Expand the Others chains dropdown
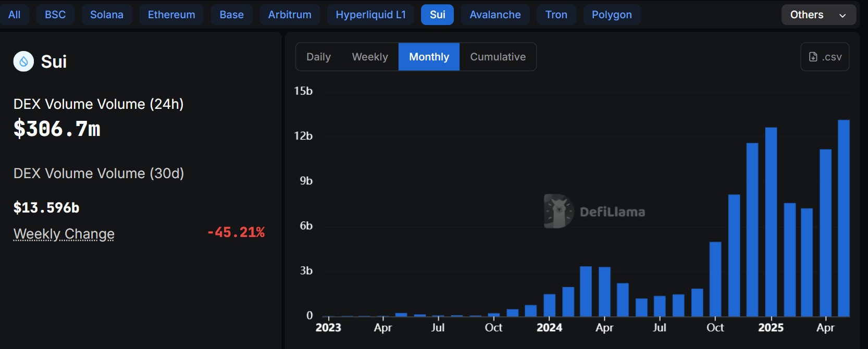This screenshot has width=868, height=349. (818, 15)
